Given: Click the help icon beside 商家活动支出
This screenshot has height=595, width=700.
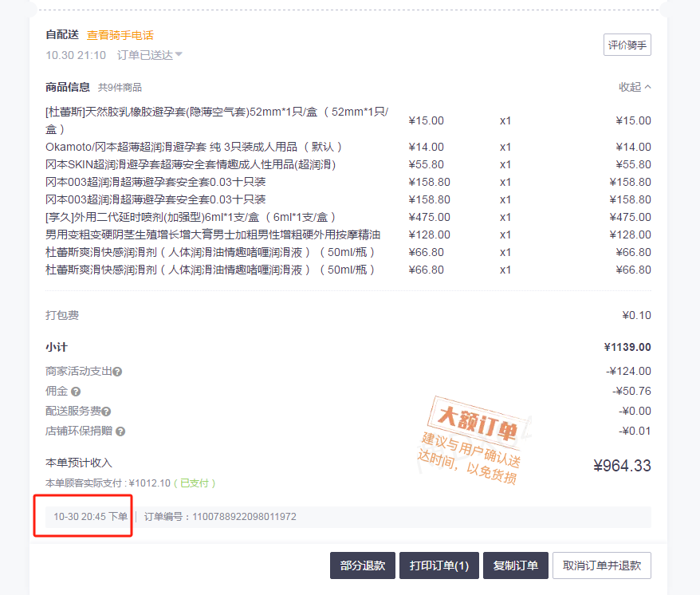Looking at the screenshot, I should point(117,372).
